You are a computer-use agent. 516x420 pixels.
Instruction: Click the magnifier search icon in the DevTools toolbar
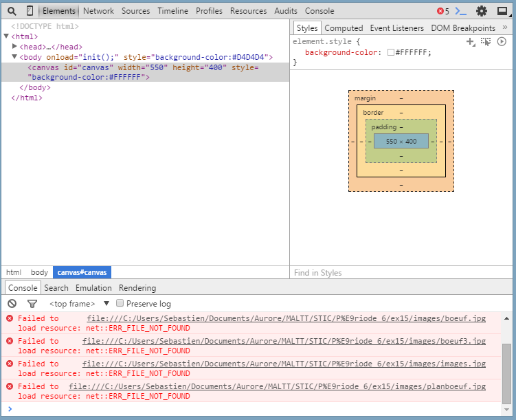point(12,11)
